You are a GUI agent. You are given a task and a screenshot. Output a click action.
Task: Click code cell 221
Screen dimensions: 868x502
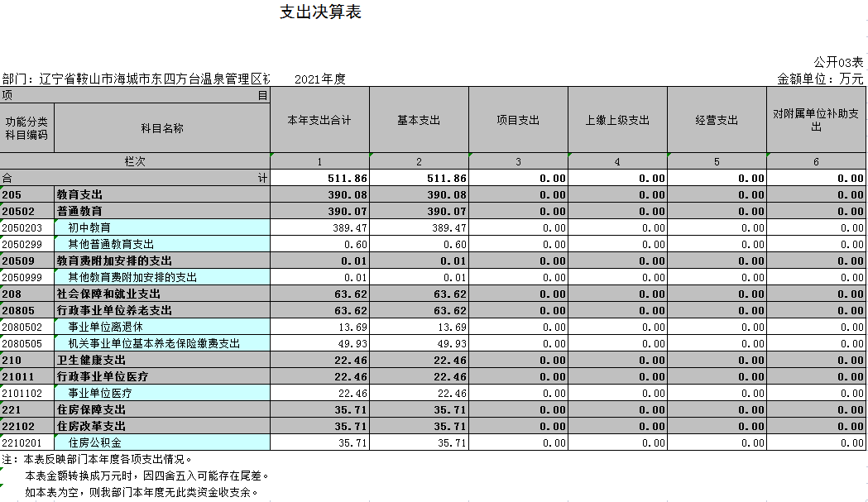[26, 410]
